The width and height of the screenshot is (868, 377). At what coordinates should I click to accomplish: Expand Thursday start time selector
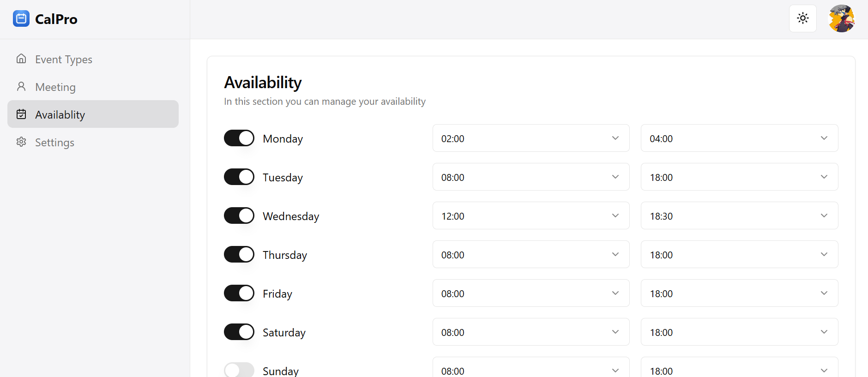pos(531,254)
